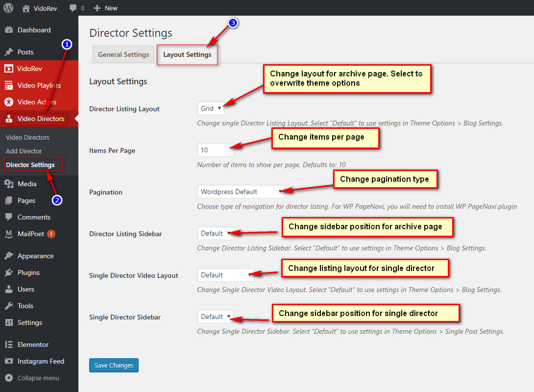Click the Items Per Page field
534x392 pixels.
216,150
